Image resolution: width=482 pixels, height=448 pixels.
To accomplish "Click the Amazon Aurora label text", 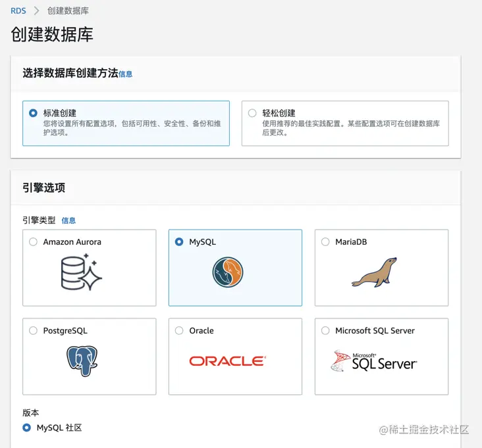I will click(x=72, y=242).
